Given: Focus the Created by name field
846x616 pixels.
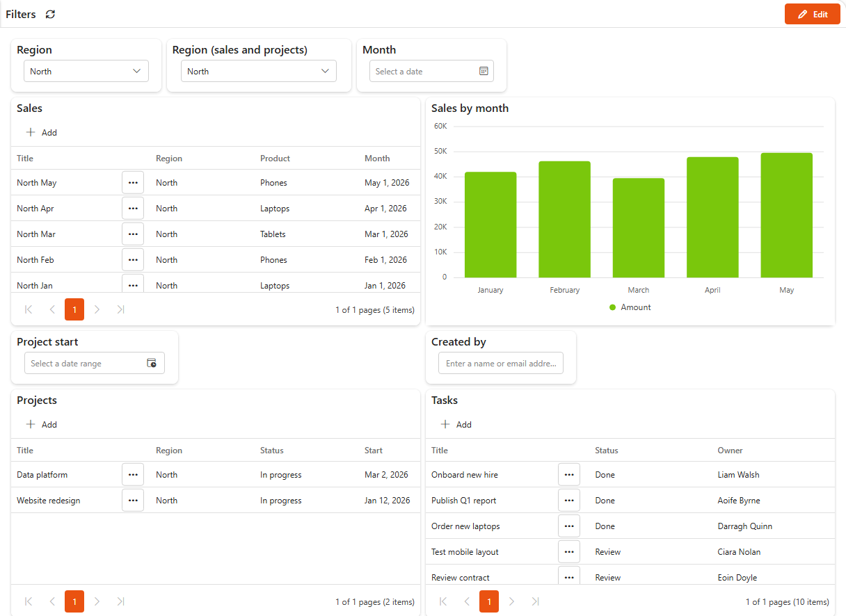Looking at the screenshot, I should (x=501, y=363).
